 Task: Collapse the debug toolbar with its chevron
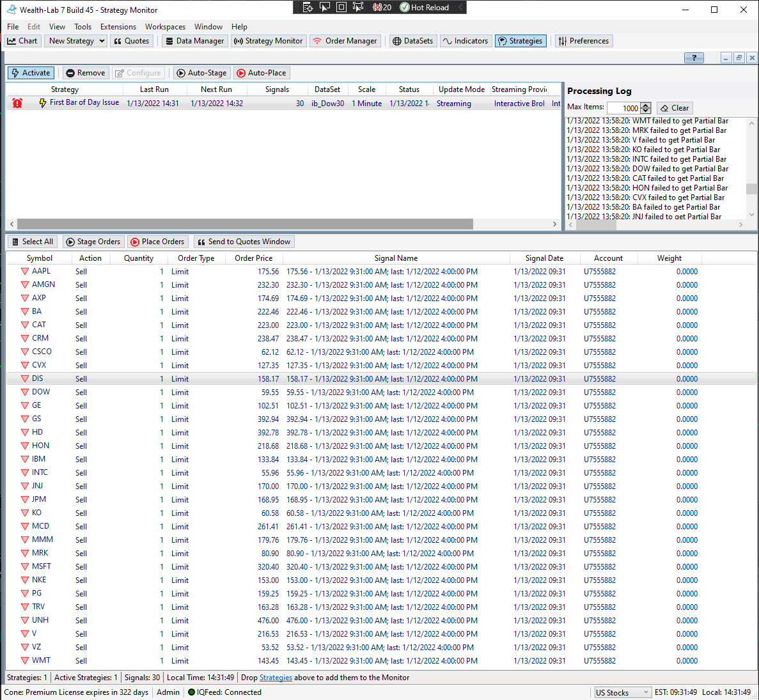460,7
